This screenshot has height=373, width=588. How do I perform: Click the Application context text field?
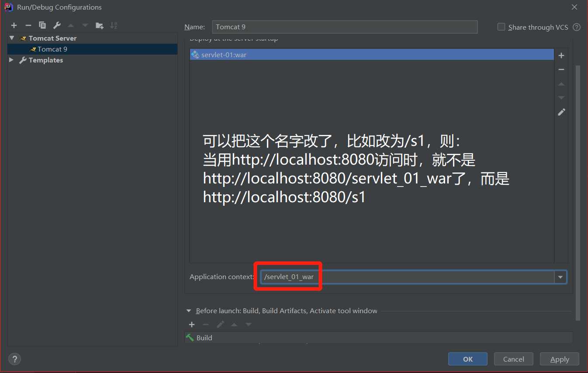408,277
